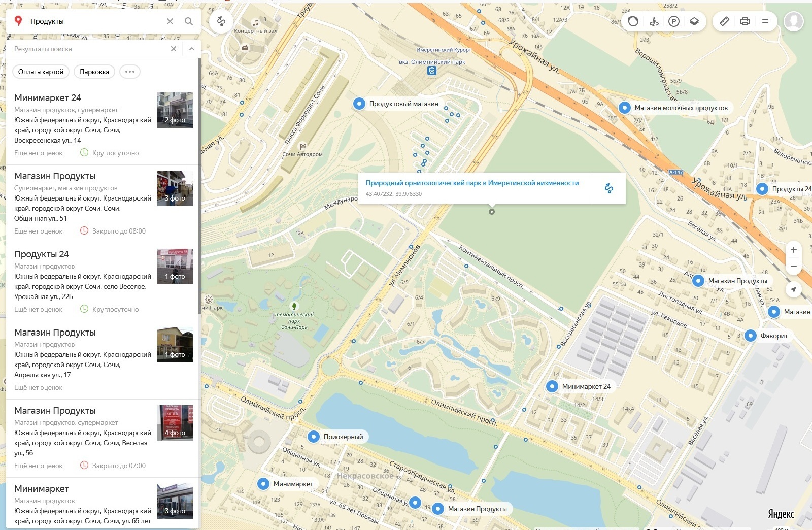Click the Олимпийский парк railway station icon

point(432,71)
